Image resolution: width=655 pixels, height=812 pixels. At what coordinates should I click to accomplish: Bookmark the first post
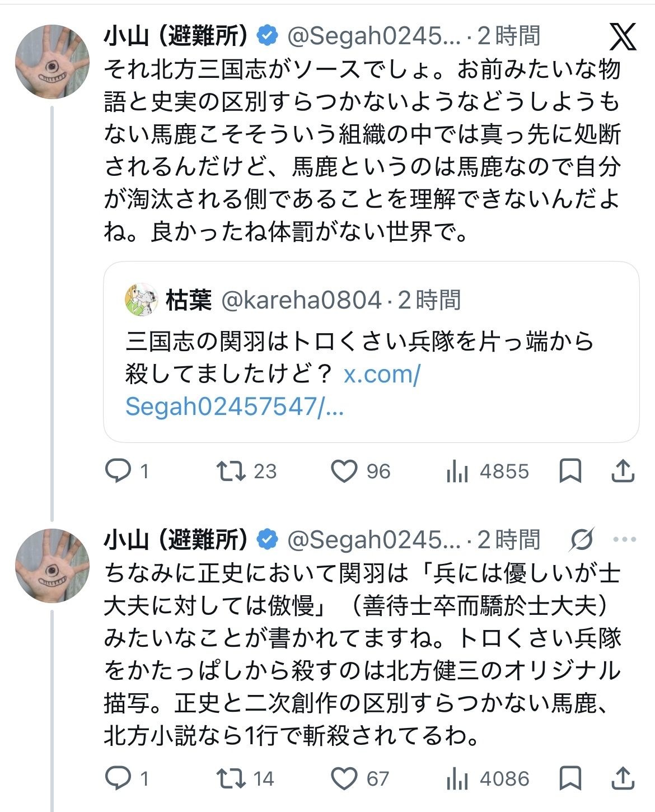[570, 471]
